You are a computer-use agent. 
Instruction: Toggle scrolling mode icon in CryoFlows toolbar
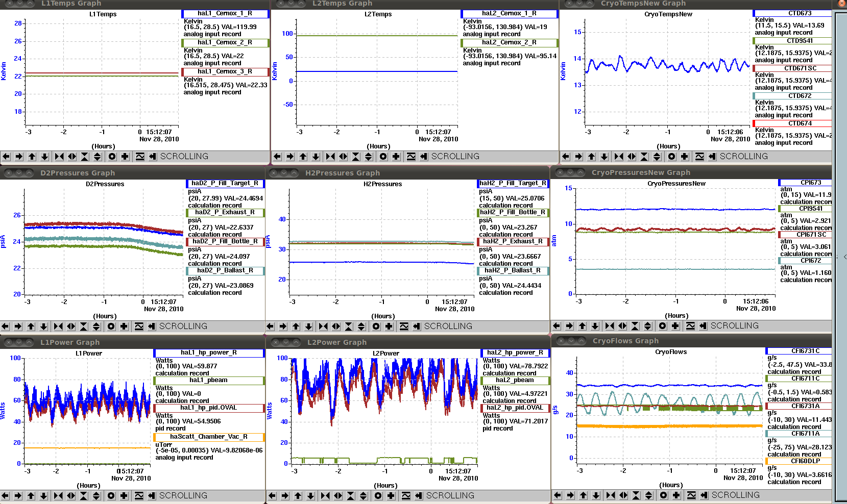704,495
